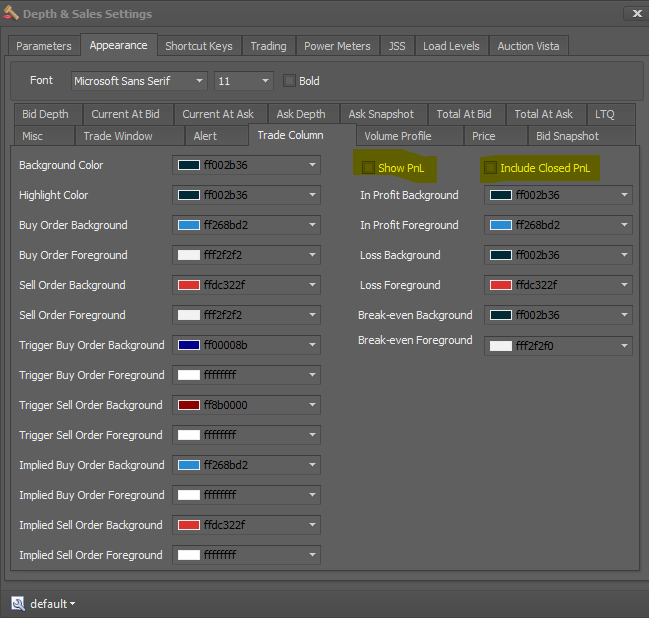Toggle the Include Closed PnL checkbox
The image size is (649, 618).
click(x=490, y=168)
